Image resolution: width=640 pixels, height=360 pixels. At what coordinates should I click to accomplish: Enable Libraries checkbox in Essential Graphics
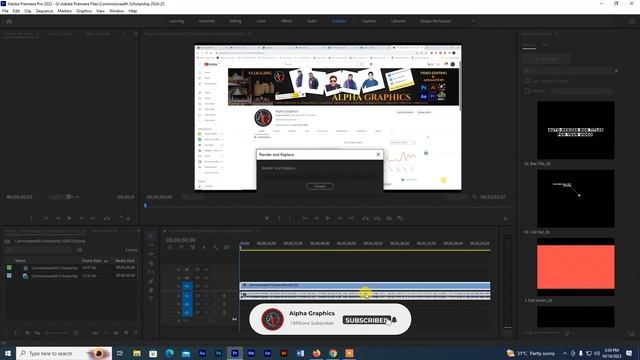527,91
